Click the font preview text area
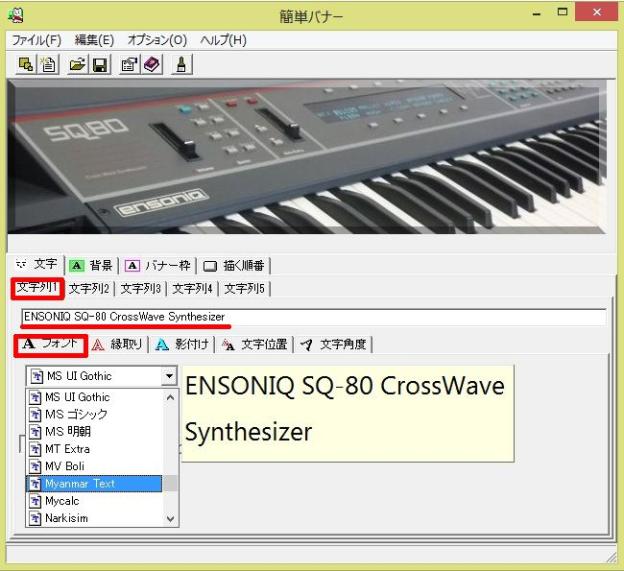 coord(347,413)
